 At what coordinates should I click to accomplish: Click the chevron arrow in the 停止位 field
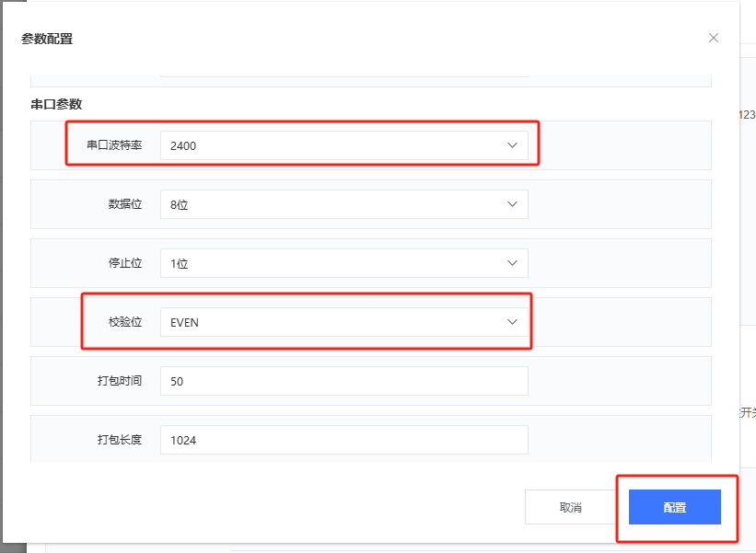tap(513, 263)
